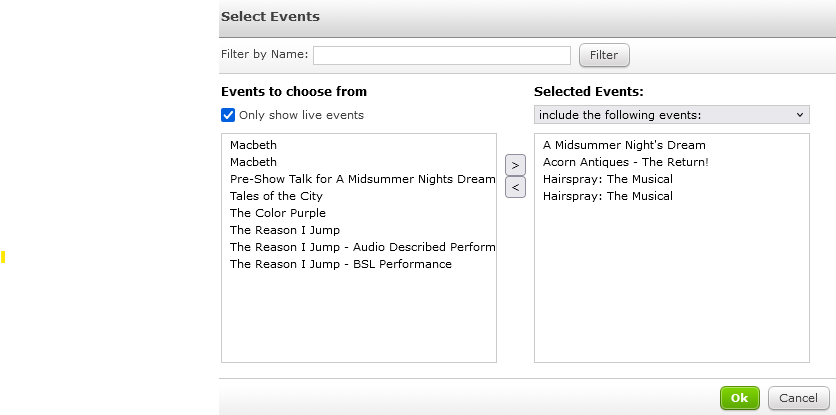Click the move right arrow button
The width and height of the screenshot is (836, 415).
(515, 165)
